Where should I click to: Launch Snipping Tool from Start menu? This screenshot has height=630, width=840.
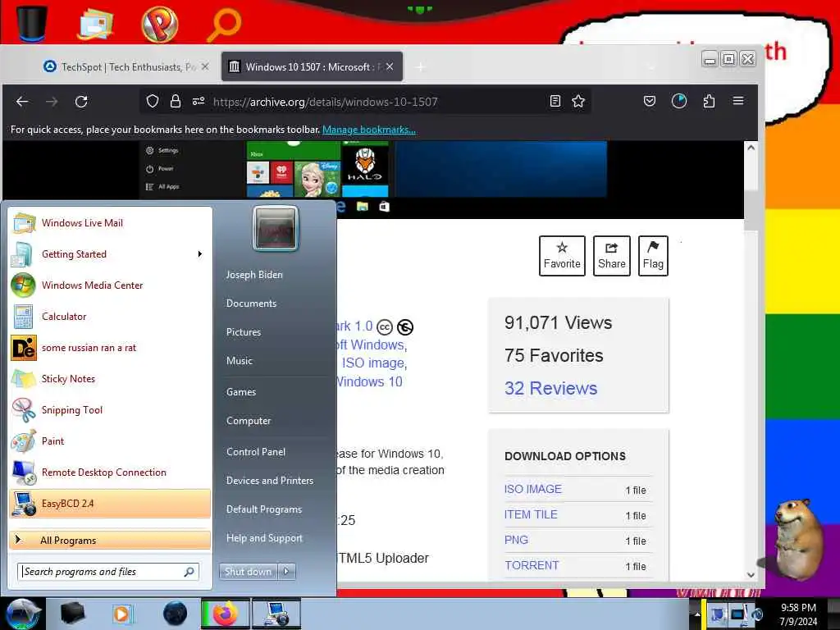111,410
